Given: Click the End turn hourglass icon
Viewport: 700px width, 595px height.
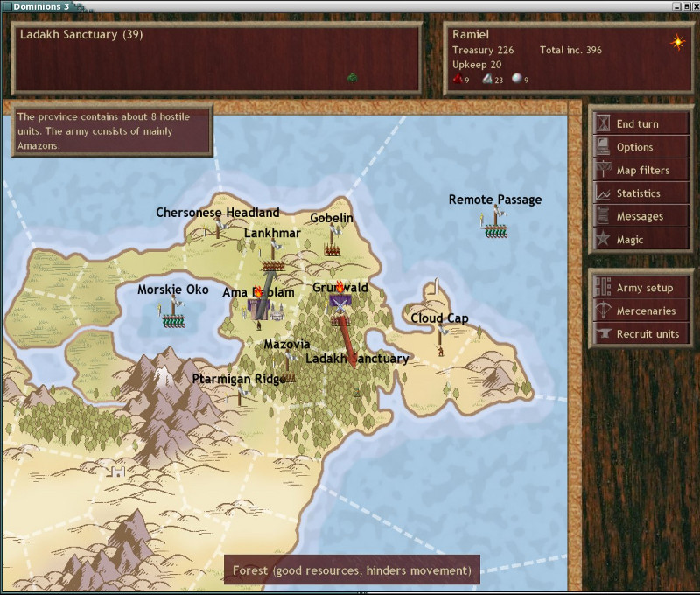Looking at the screenshot, I should pyautogui.click(x=605, y=123).
